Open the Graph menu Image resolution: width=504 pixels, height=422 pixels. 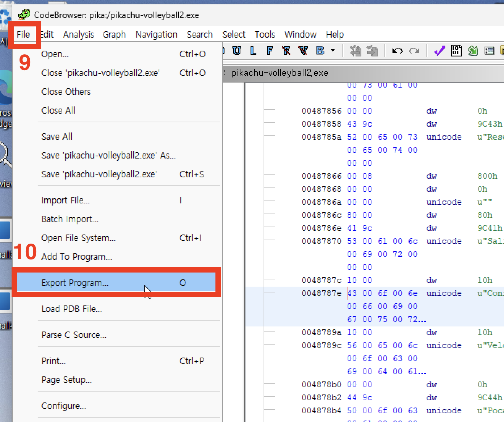114,34
